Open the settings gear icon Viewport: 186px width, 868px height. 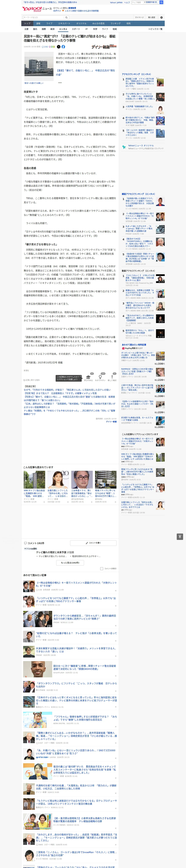(161, 18)
